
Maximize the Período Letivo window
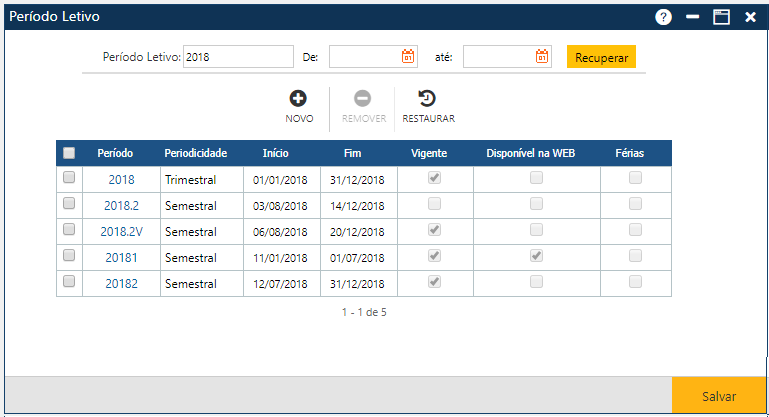(721, 17)
